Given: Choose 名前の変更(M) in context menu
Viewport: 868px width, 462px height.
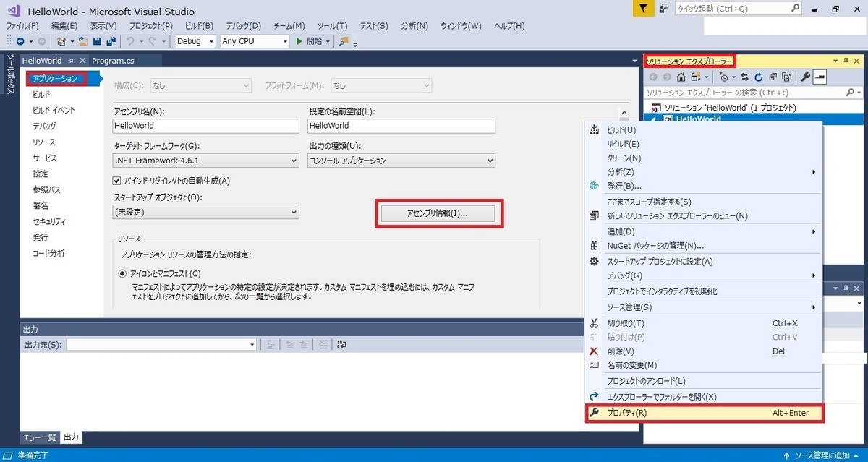Looking at the screenshot, I should pos(703,365).
